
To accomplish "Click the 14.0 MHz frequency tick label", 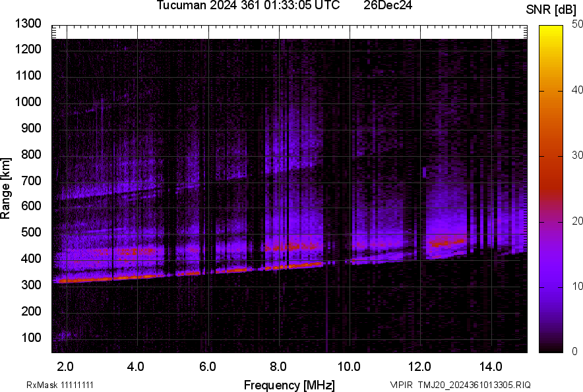I will 490,366.
